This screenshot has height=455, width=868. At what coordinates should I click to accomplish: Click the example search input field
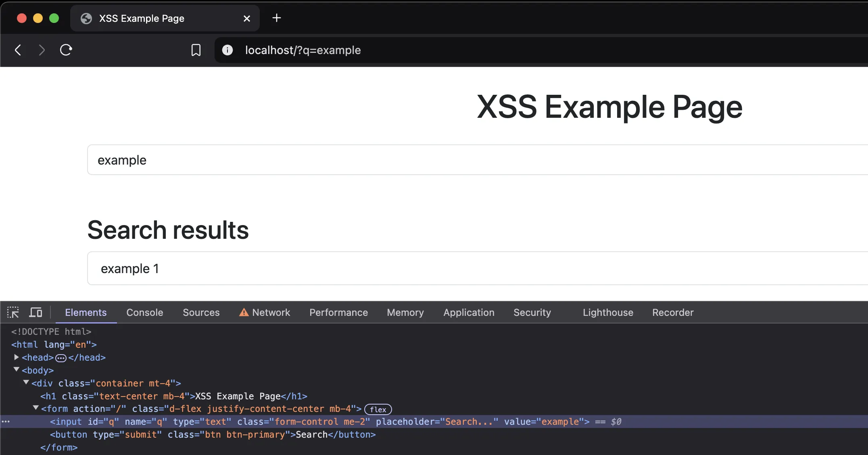point(282,160)
